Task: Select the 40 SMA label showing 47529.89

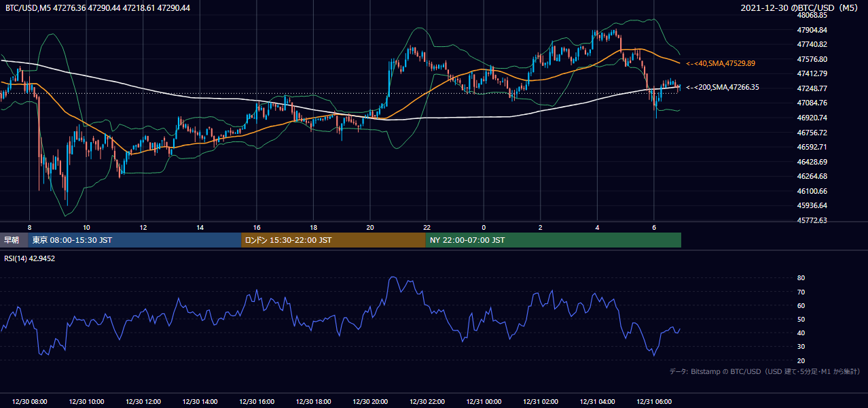Action: (721, 63)
